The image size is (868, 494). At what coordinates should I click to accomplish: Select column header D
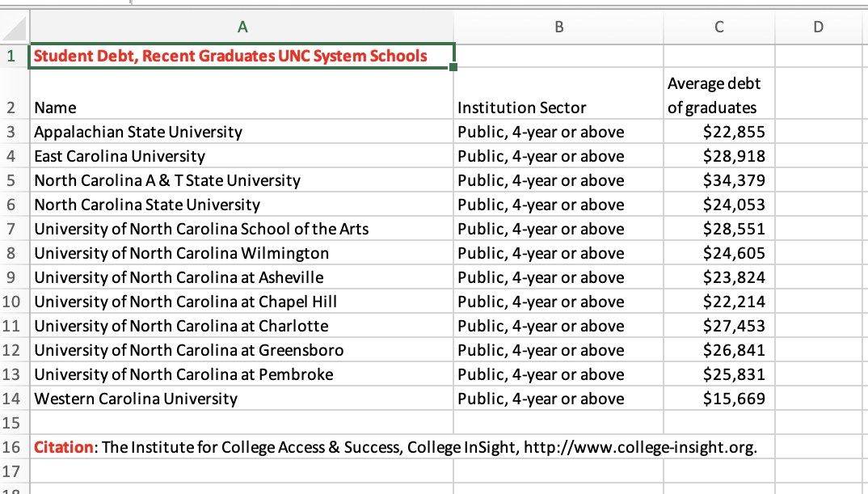(x=818, y=27)
